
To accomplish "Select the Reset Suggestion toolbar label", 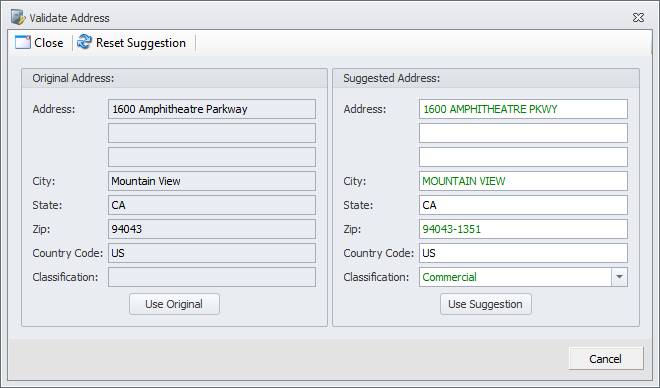I will click(141, 43).
